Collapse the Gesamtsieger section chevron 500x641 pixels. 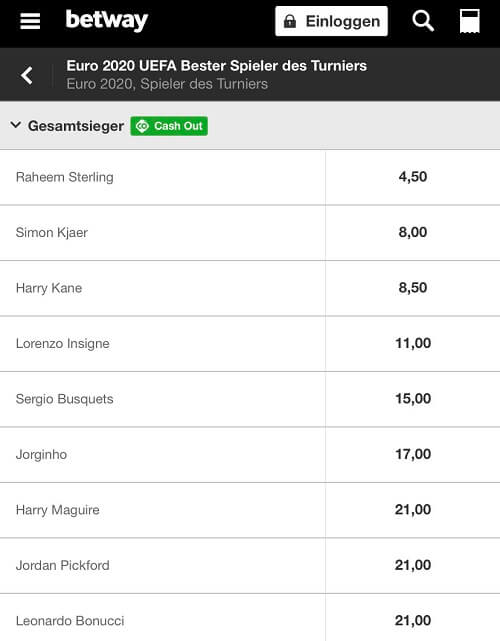[x=16, y=125]
